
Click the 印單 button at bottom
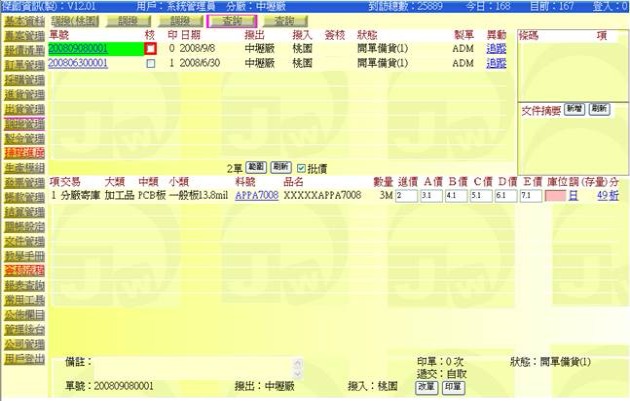pyautogui.click(x=452, y=386)
